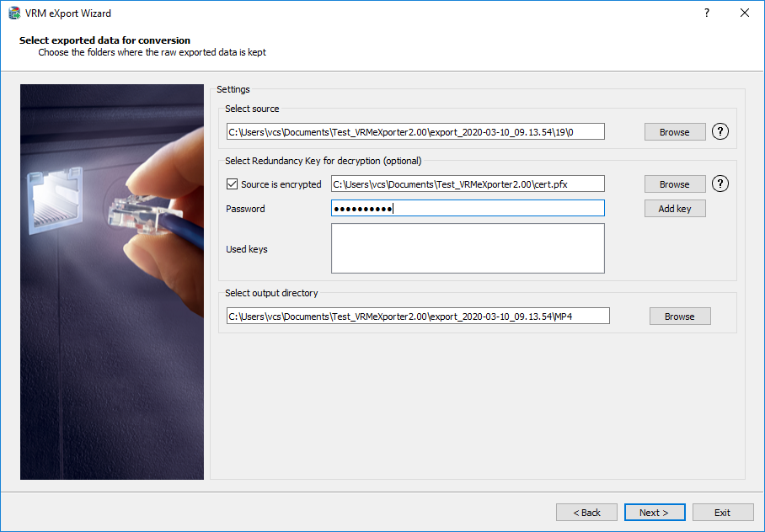Screen dimensions: 765x532
Task: Click the VRM eXport Wizard title bar icon
Action: [x=14, y=13]
